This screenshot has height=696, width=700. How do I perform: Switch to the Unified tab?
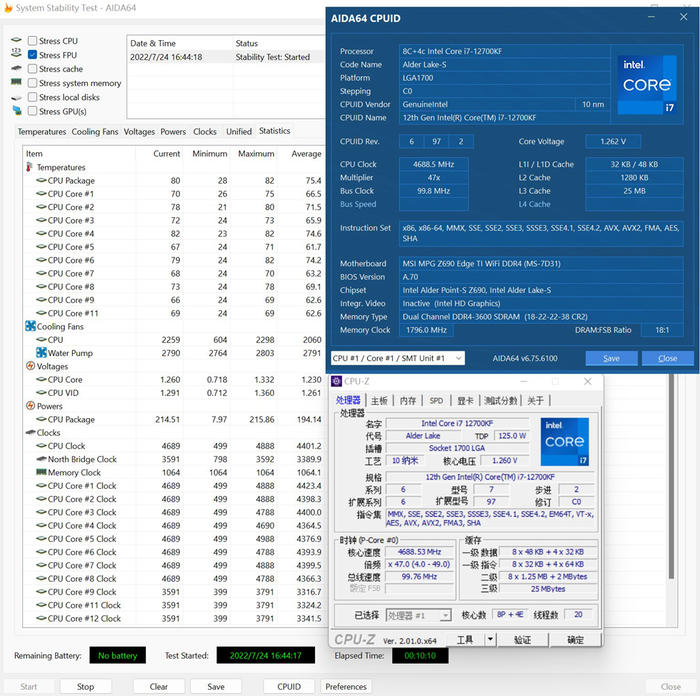239,132
